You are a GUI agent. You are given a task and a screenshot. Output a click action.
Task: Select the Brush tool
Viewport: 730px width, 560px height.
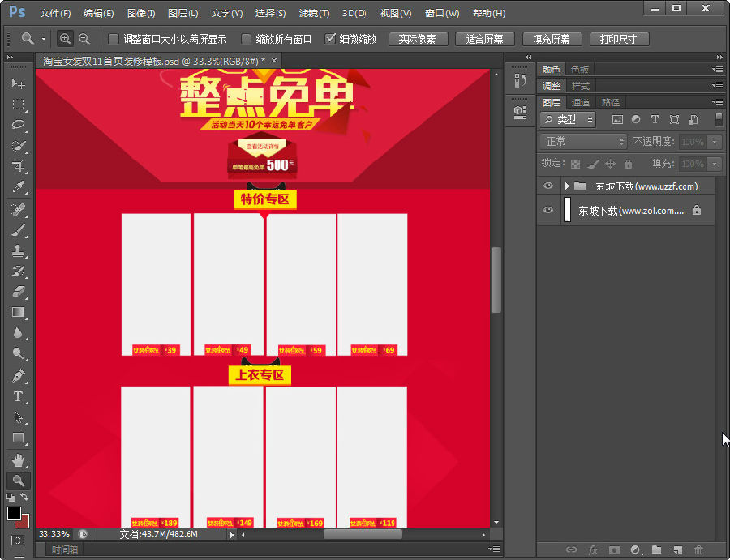pyautogui.click(x=18, y=229)
